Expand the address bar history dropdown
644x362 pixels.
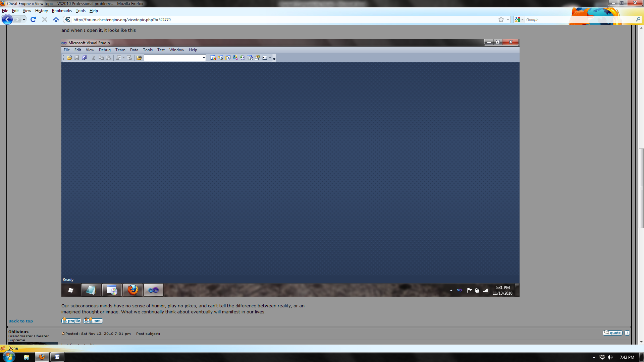(508, 19)
